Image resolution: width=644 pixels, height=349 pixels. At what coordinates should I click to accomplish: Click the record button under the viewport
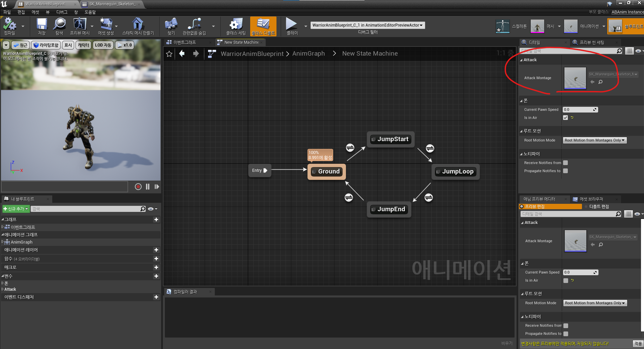pos(138,187)
